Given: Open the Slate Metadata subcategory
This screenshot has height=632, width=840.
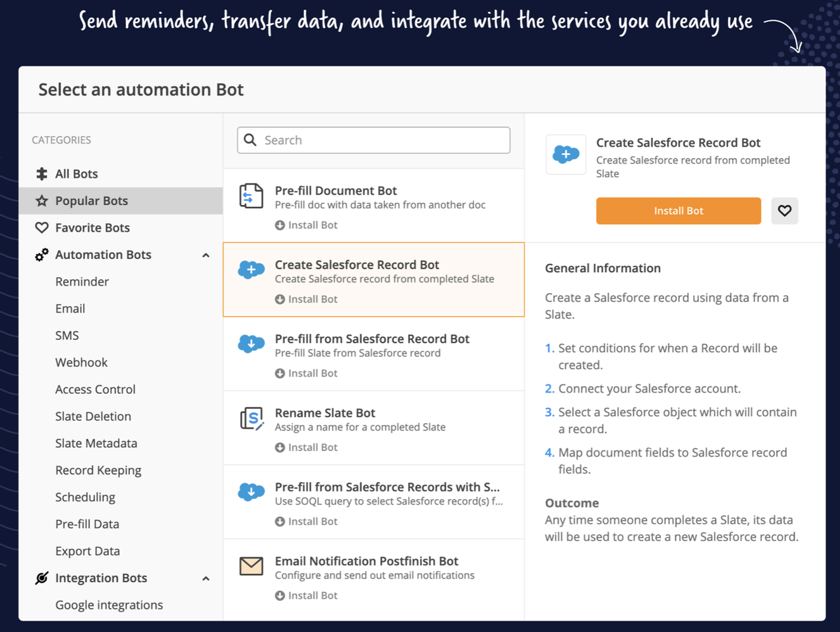Looking at the screenshot, I should 96,443.
